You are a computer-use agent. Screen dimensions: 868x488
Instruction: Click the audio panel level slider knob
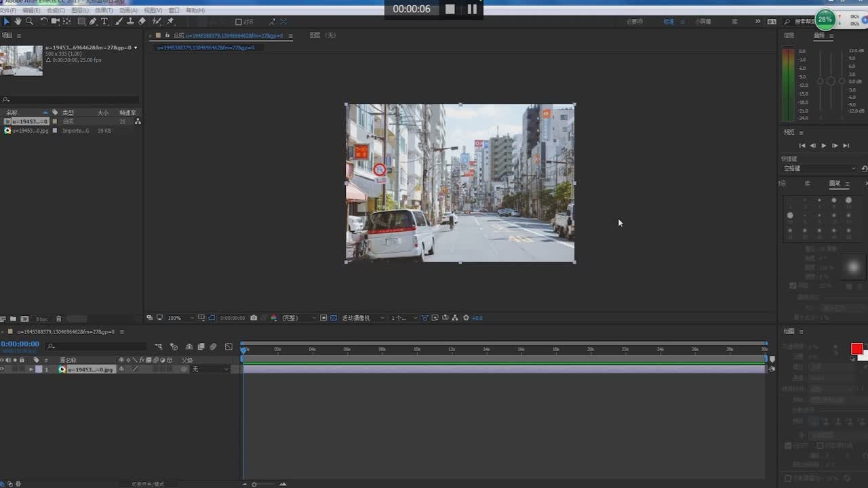831,81
